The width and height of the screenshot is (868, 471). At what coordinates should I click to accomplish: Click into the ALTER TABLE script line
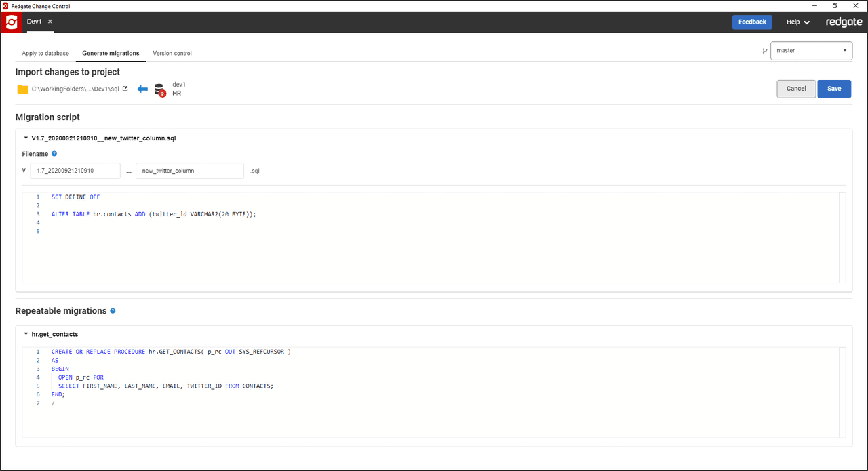click(x=153, y=214)
